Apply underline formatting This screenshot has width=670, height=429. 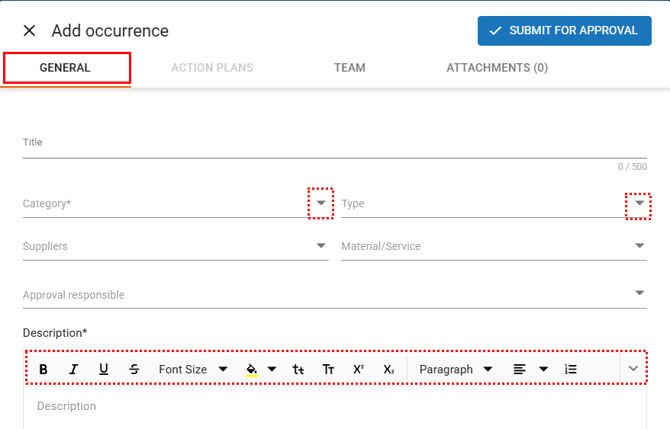(104, 369)
